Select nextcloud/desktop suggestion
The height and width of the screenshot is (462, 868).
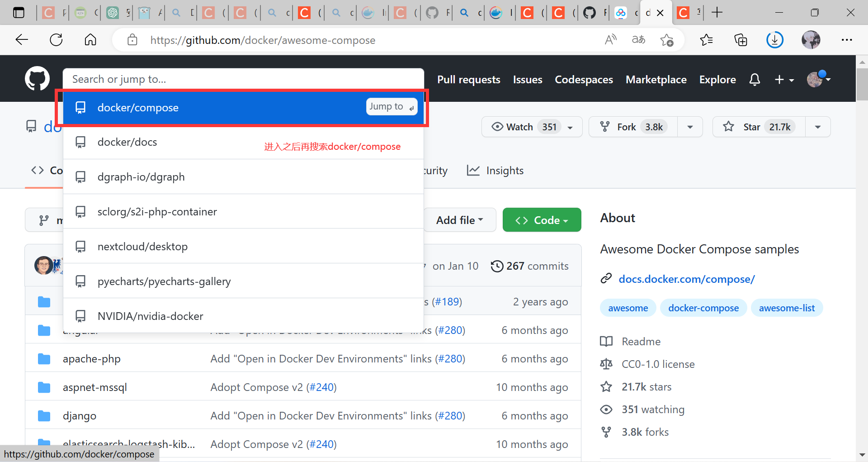point(243,247)
